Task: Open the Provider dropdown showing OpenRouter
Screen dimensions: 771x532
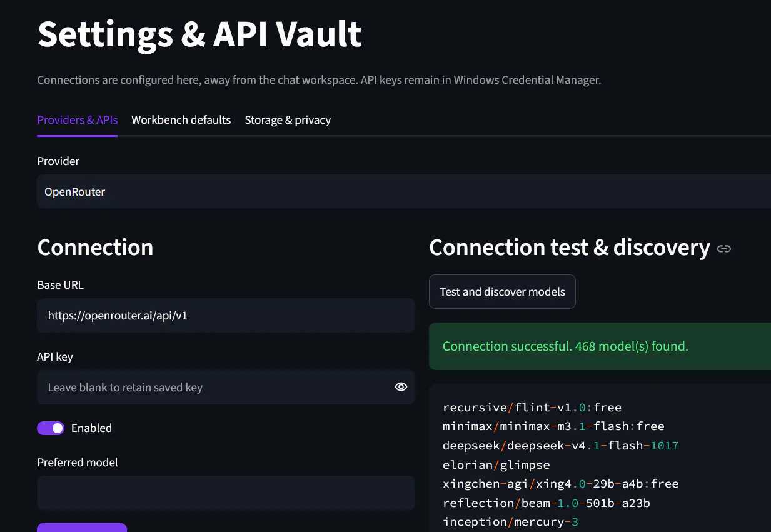Action: tap(404, 191)
